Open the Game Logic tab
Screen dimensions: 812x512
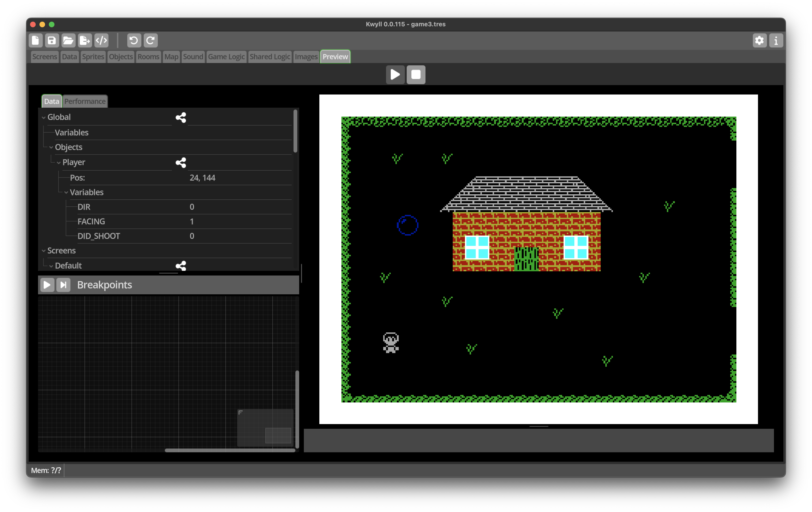pyautogui.click(x=226, y=57)
